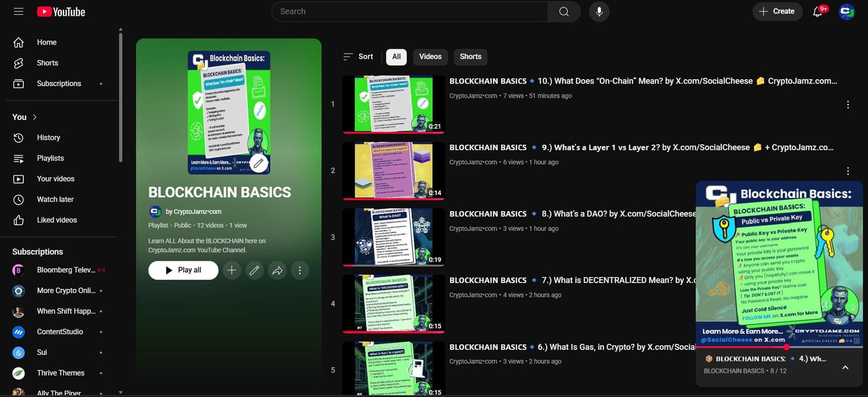
Task: Select the Videos filter chip
Action: coord(430,57)
